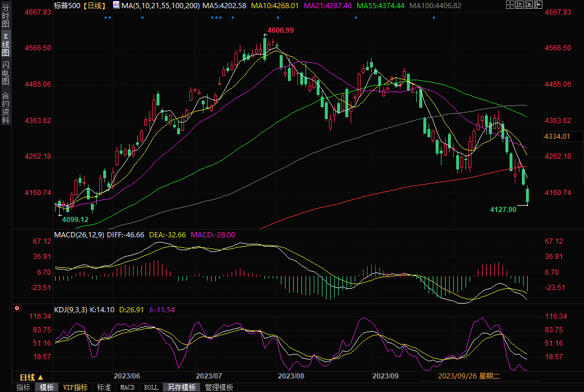Click 管理模板 to manage templates
Viewport: 584px width, 392px height.
pyautogui.click(x=219, y=387)
